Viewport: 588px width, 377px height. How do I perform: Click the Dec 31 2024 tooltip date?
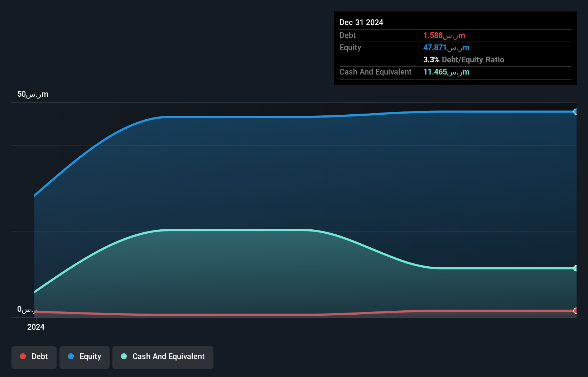pyautogui.click(x=361, y=22)
